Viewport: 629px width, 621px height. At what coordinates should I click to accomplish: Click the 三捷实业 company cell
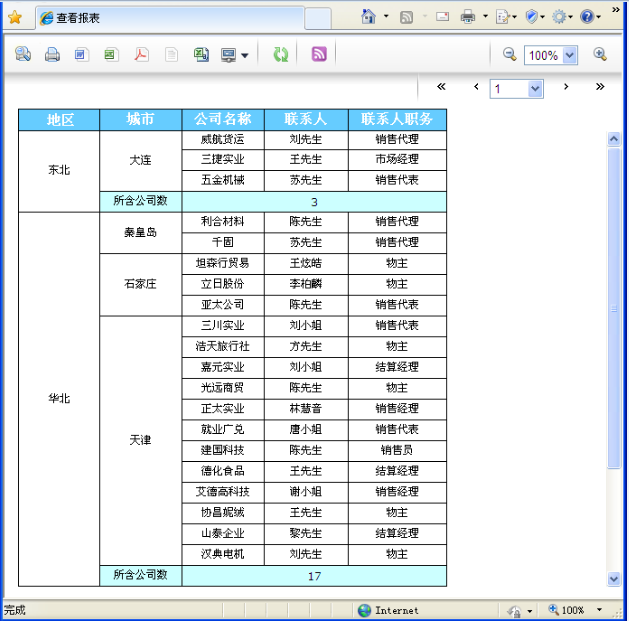coord(223,160)
